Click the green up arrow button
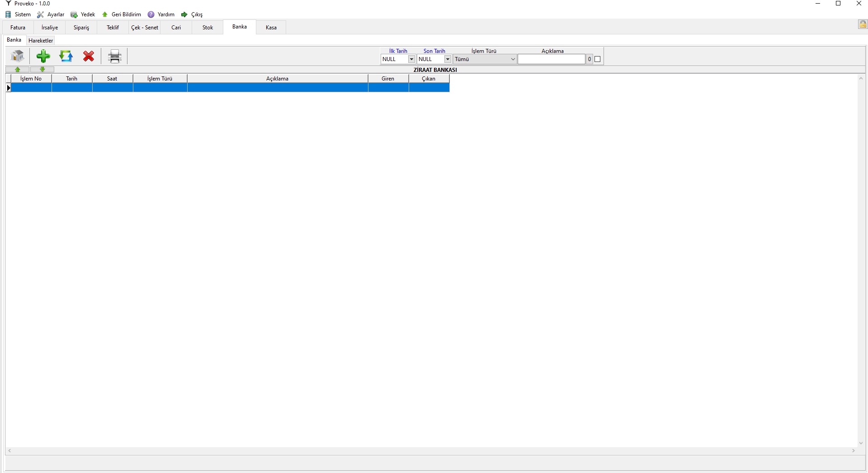 tap(18, 69)
